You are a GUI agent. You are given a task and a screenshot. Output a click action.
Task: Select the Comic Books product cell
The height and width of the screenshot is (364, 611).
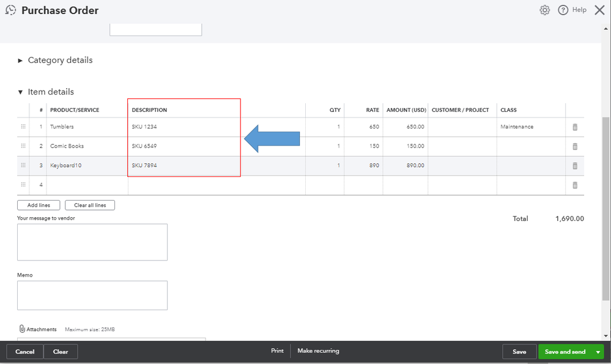pos(87,146)
